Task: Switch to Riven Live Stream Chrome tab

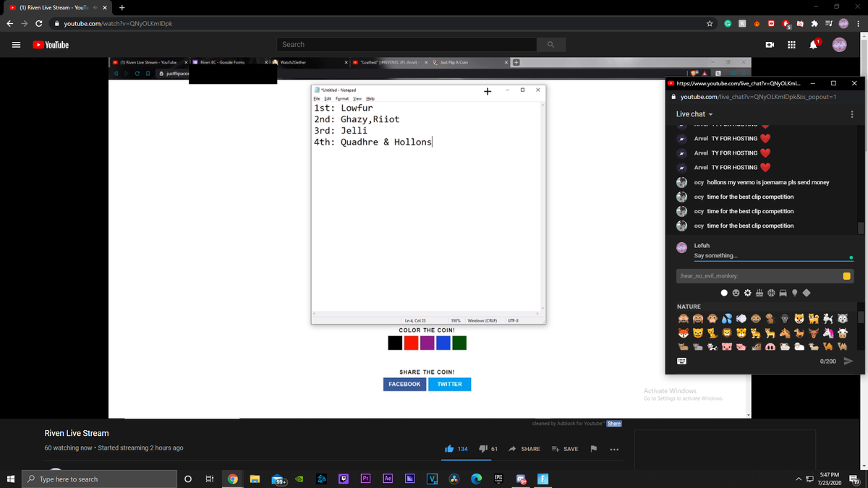Action: point(56,8)
